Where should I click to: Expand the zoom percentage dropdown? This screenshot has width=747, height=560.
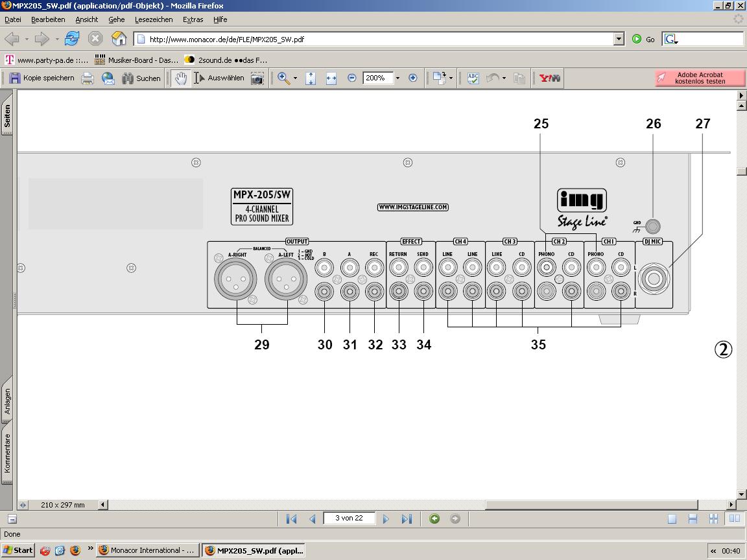click(x=397, y=78)
